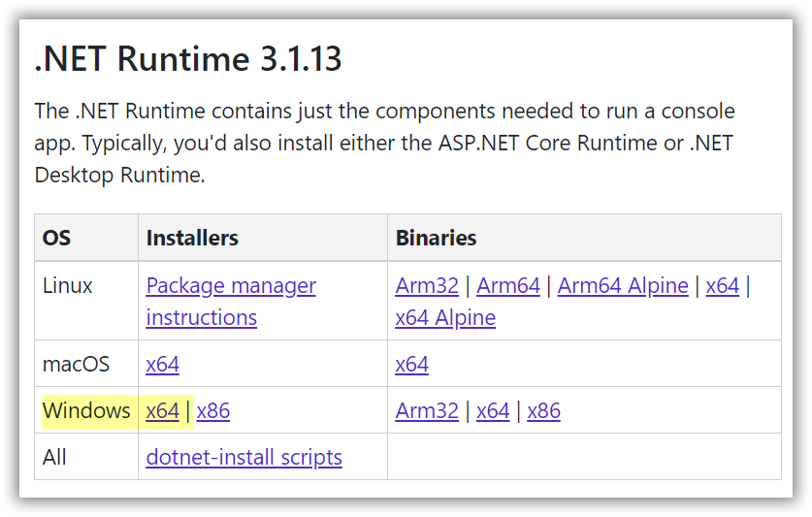Click the OS column header
Screen dimensions: 812x517
click(56, 238)
